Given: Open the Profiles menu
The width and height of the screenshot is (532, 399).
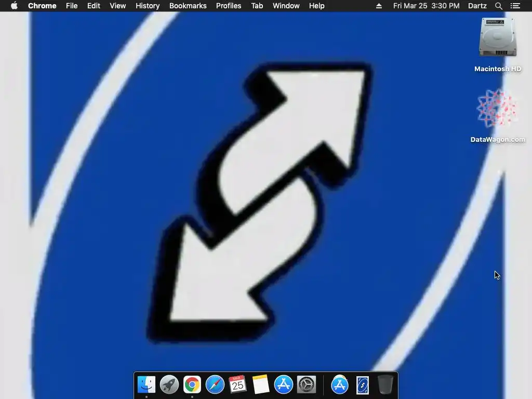Looking at the screenshot, I should pyautogui.click(x=229, y=6).
